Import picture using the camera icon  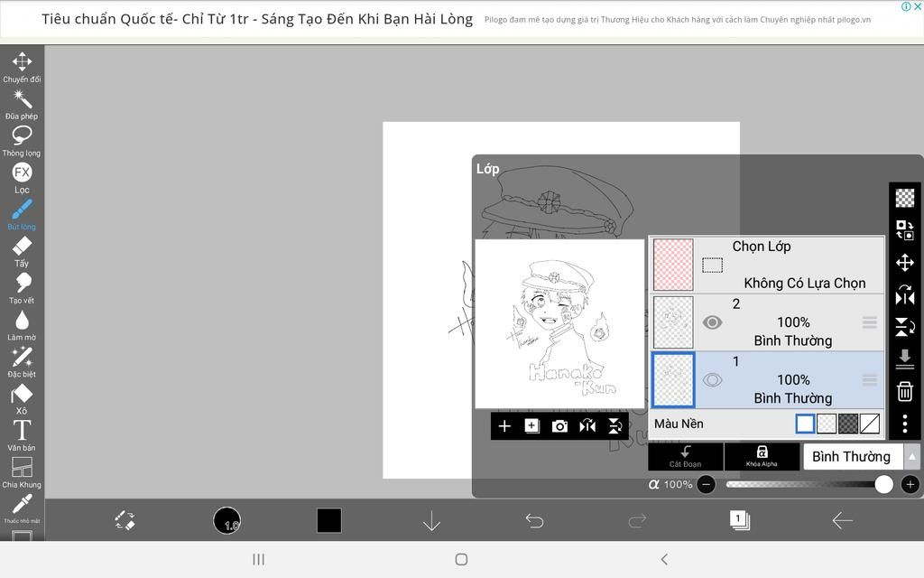(x=559, y=426)
